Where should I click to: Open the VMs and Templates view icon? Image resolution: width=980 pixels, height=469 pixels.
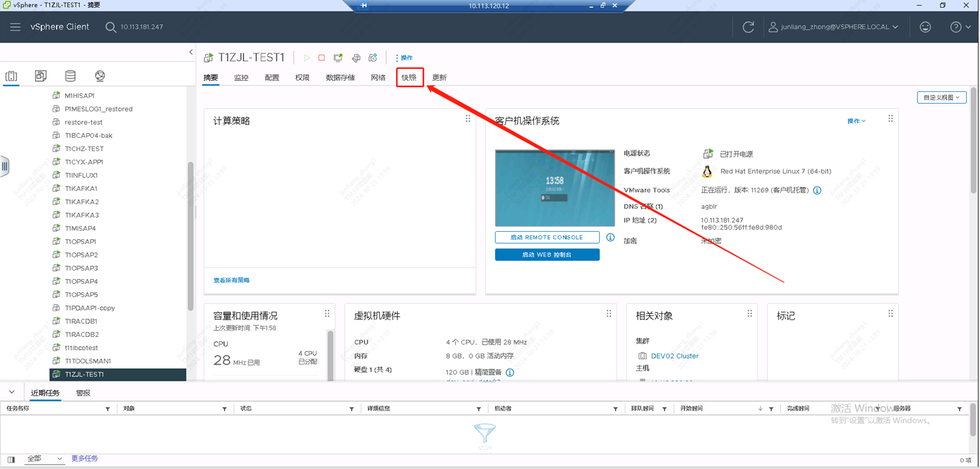point(41,76)
